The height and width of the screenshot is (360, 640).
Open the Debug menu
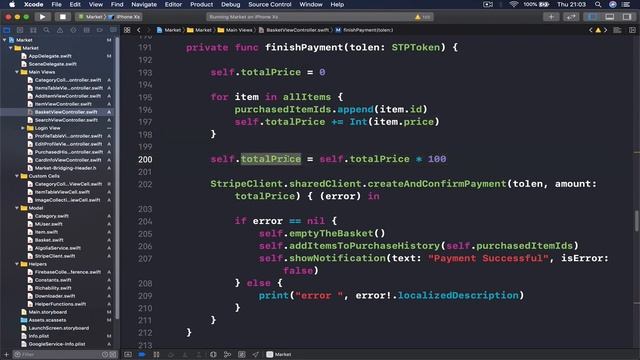(x=231, y=4)
